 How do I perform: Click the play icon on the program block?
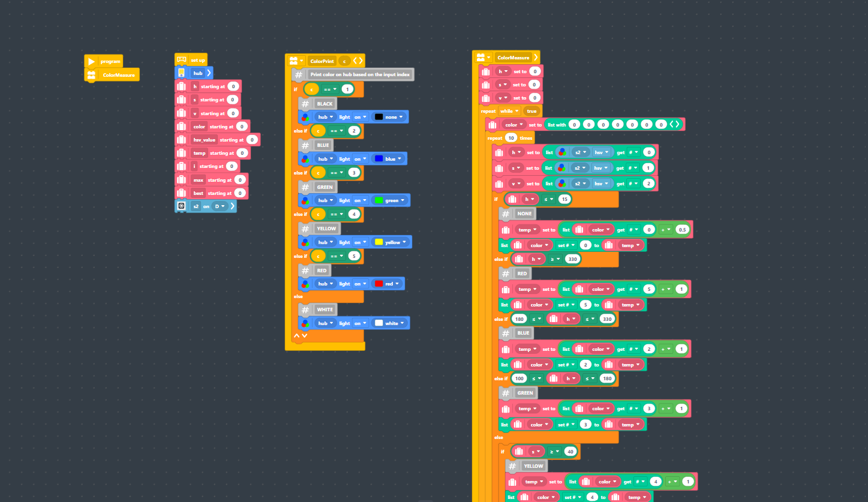pyautogui.click(x=91, y=61)
